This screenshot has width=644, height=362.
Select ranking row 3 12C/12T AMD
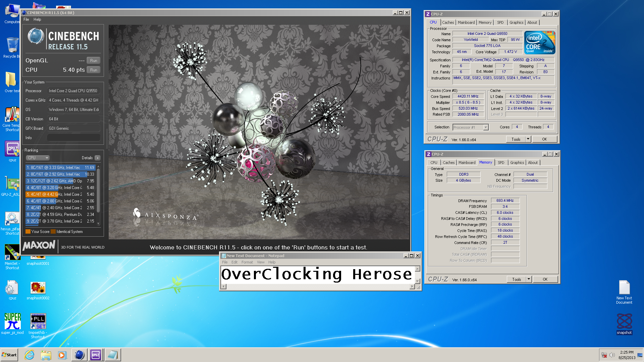(x=61, y=181)
